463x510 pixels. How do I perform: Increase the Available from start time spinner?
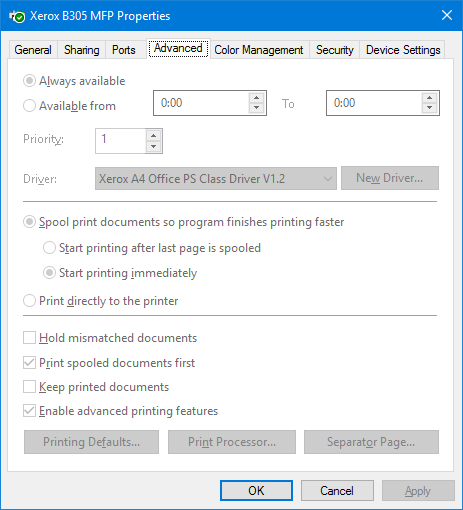(x=256, y=98)
